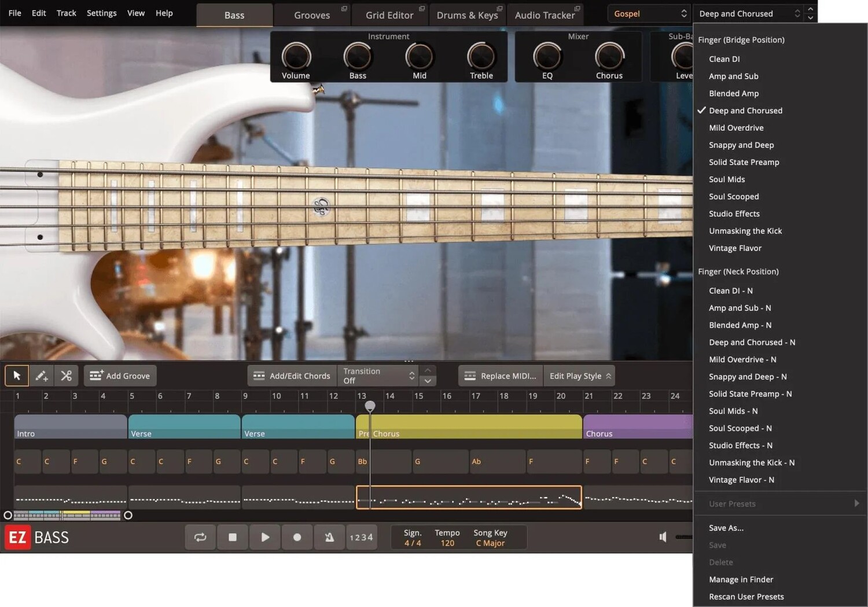Switch to the Grid Editor tab

[x=389, y=15]
